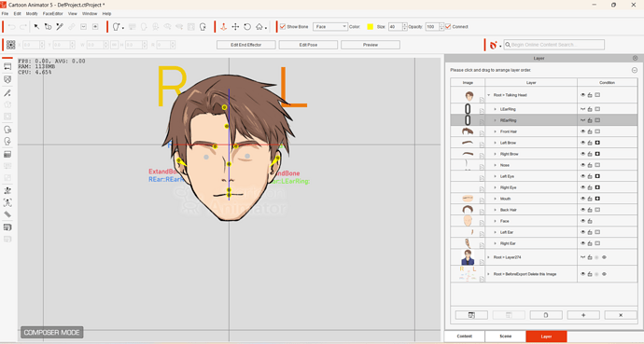Open the content store icon by search
Image resolution: width=644 pixels, height=344 pixels.
tap(494, 45)
